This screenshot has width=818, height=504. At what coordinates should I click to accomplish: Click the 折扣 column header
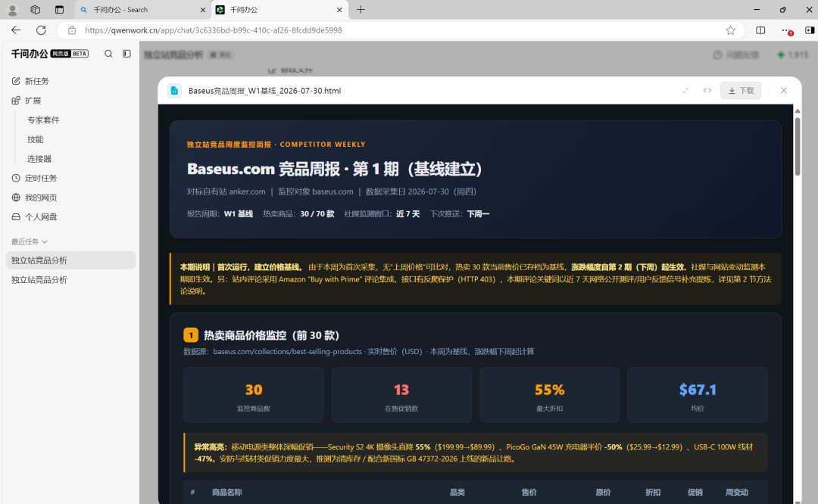(x=653, y=492)
